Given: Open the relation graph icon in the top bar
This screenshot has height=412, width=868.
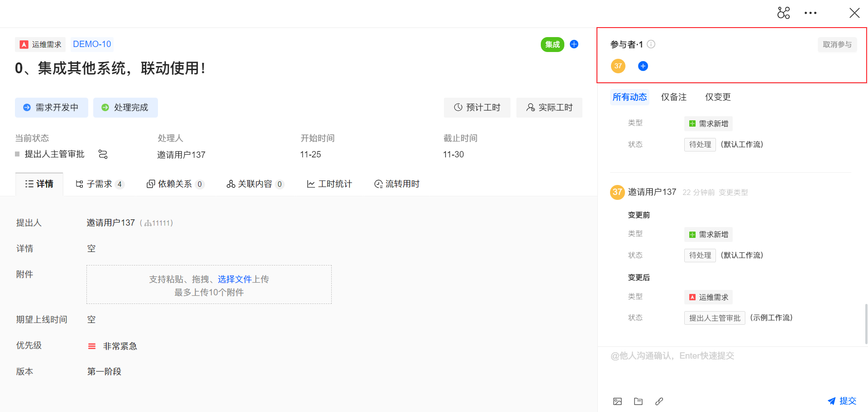Looking at the screenshot, I should coord(783,13).
